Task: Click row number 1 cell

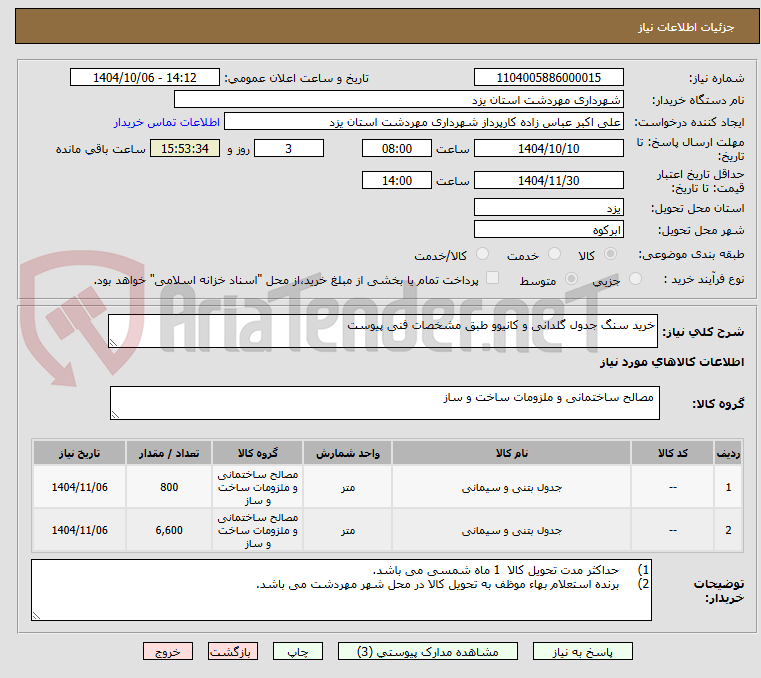Action: (x=728, y=487)
